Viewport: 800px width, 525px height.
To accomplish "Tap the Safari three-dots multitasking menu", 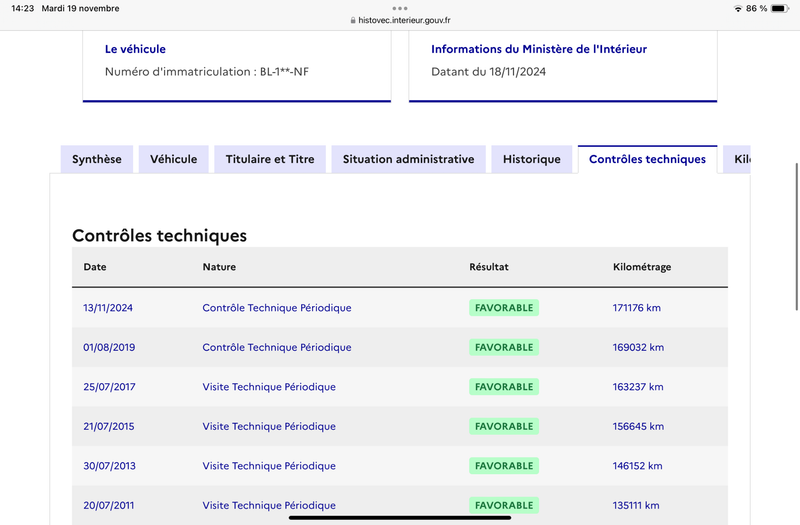I will click(x=400, y=8).
